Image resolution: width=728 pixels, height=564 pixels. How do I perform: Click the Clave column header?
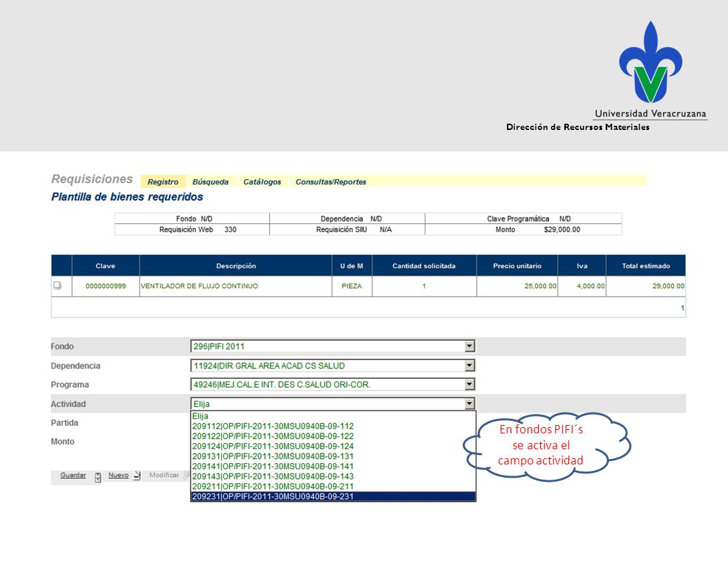coord(106,265)
